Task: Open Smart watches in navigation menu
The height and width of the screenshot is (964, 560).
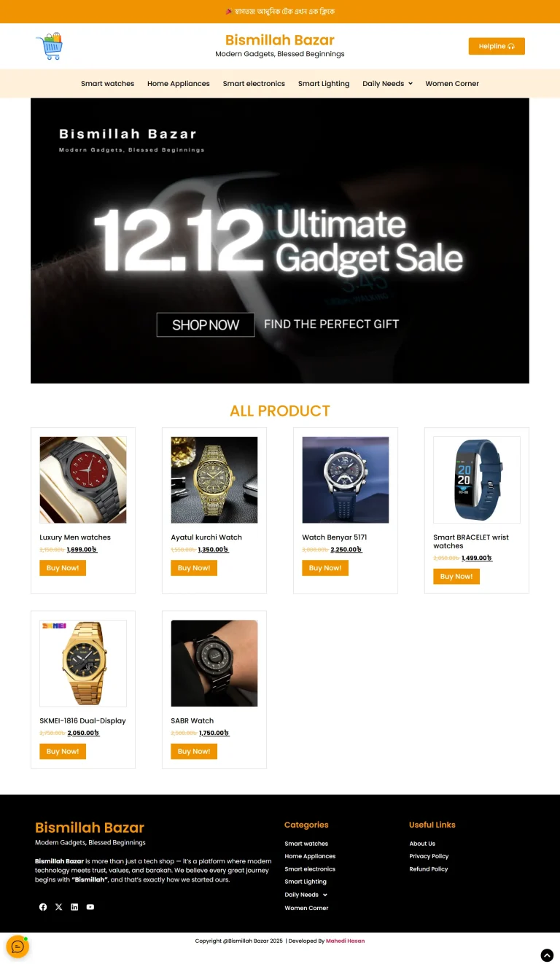Action: [x=107, y=84]
